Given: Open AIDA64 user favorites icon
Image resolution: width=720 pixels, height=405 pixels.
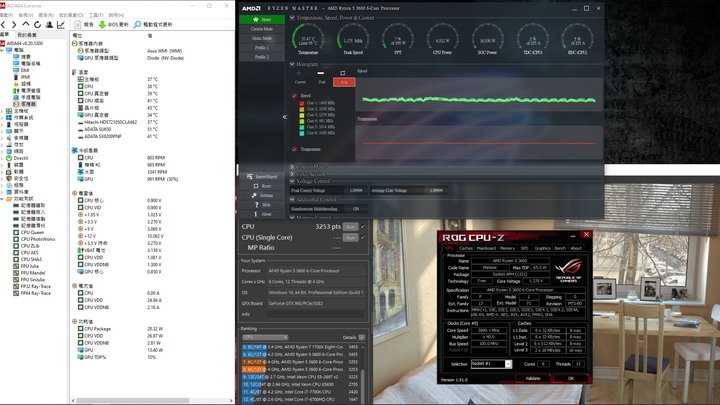Looking at the screenshot, I should 49,24.
